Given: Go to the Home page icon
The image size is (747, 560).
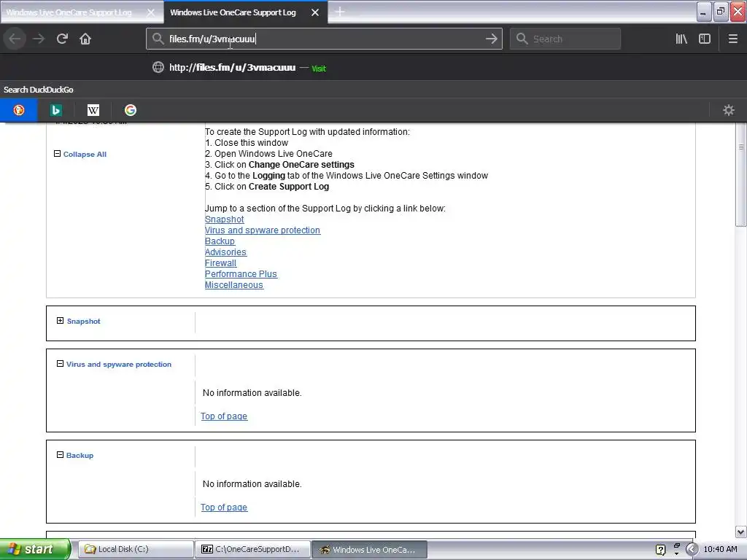Looking at the screenshot, I should (85, 39).
